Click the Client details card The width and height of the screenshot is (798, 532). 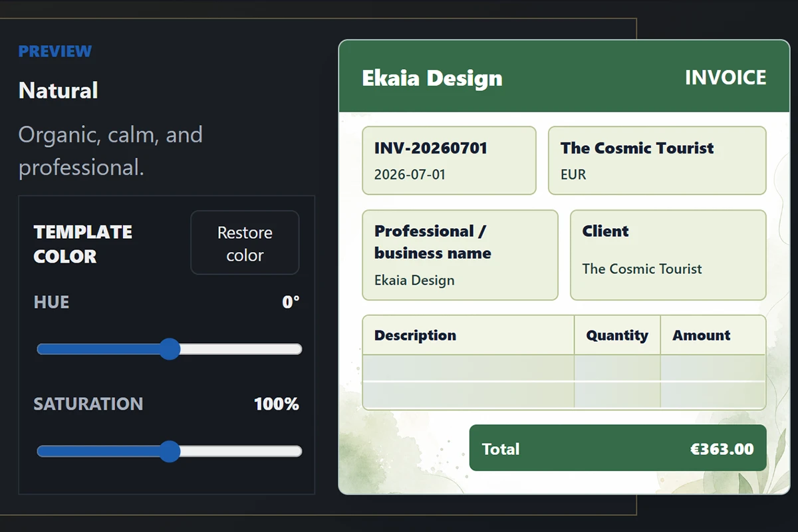click(668, 255)
